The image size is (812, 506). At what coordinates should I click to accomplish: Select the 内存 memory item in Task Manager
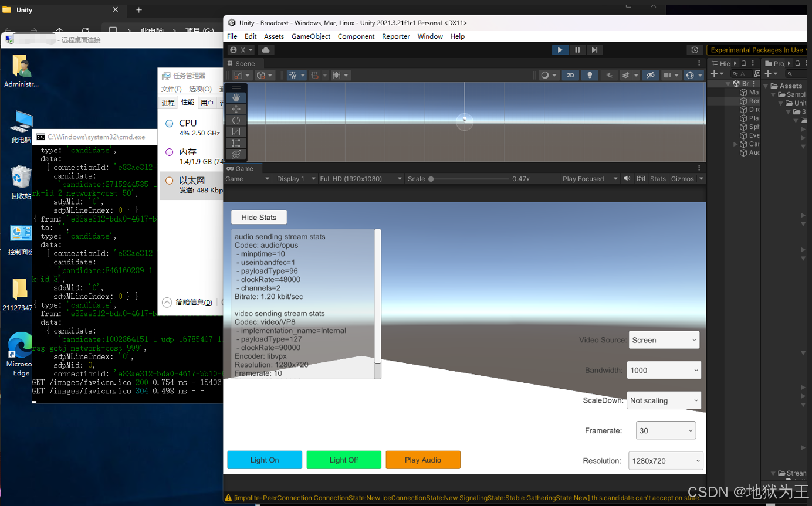pyautogui.click(x=191, y=157)
